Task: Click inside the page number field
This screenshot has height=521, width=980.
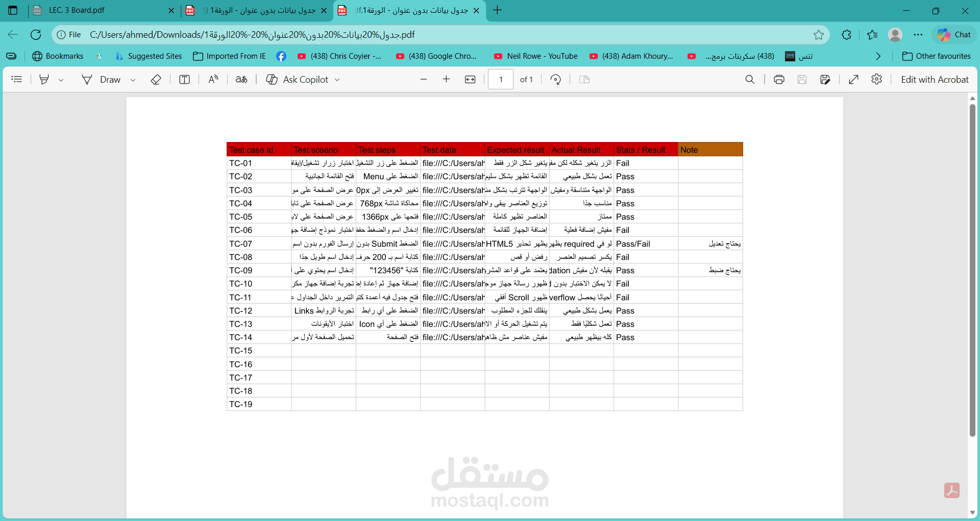Action: 501,79
